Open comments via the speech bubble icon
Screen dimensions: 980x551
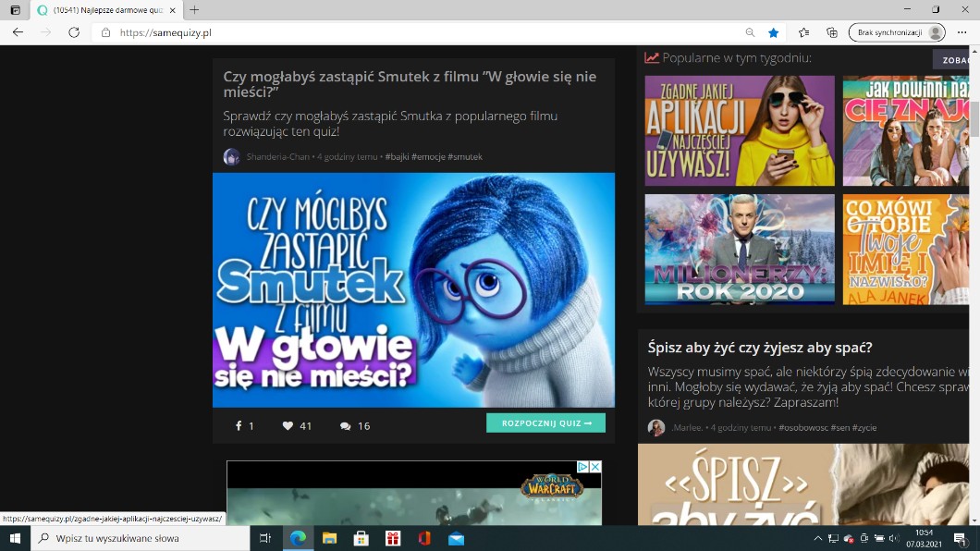pyautogui.click(x=345, y=426)
